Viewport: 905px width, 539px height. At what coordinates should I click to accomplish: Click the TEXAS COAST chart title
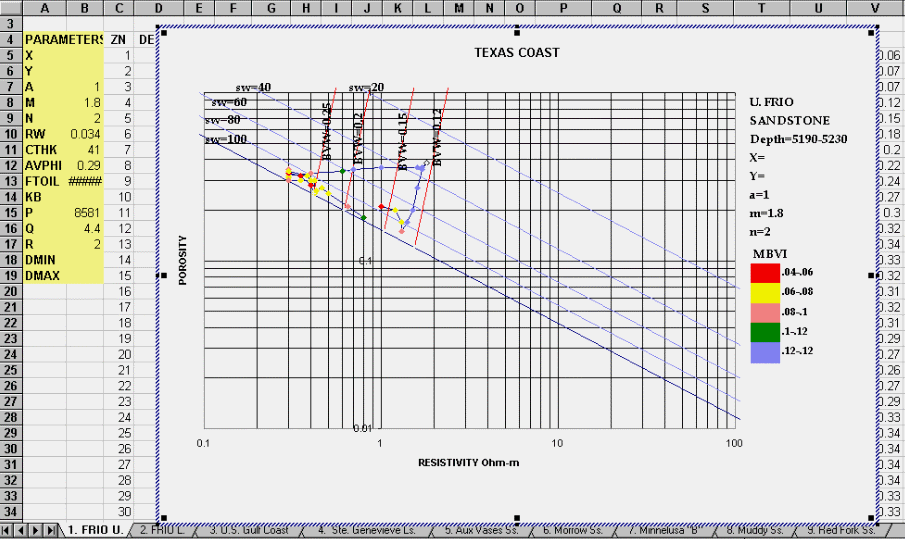click(516, 52)
